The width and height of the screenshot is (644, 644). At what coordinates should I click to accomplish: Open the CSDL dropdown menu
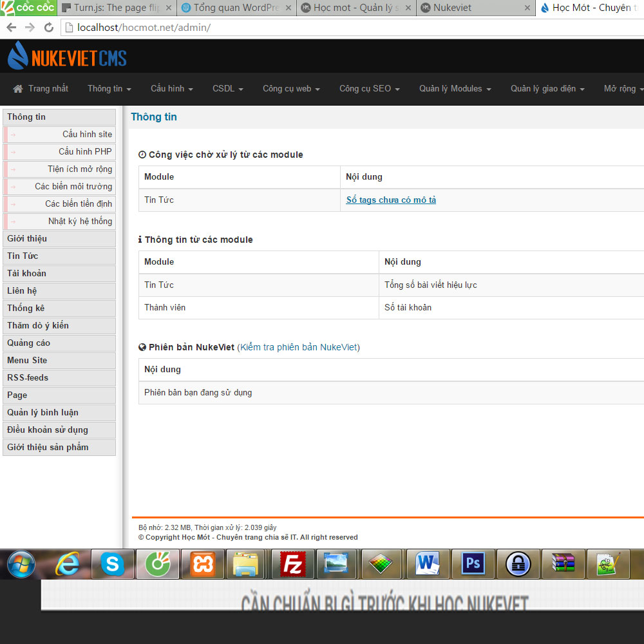[x=228, y=89]
